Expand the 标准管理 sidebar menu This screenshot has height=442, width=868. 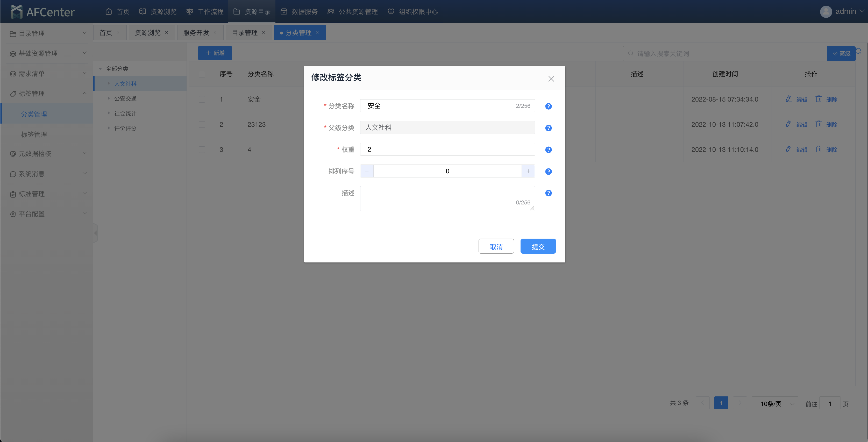pyautogui.click(x=47, y=194)
